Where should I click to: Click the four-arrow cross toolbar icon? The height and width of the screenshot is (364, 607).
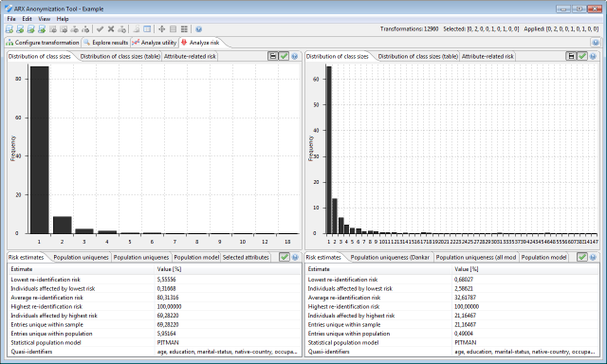(x=162, y=29)
